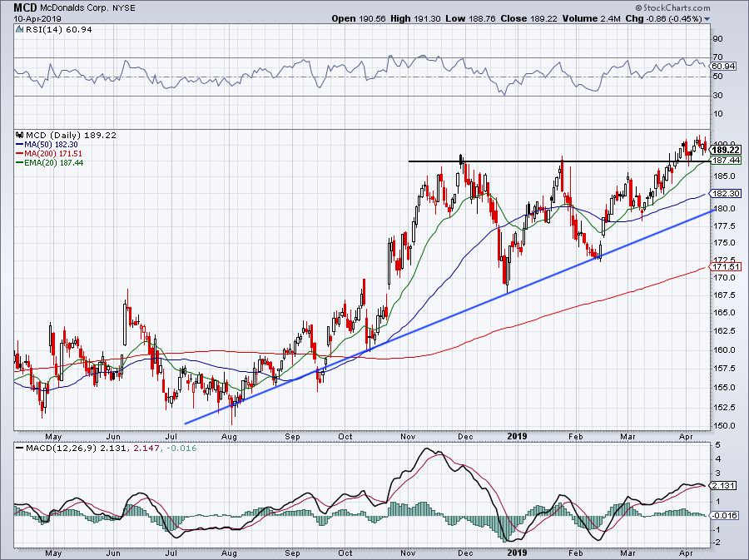Click the Open 190.56 value
749x560 pixels.
pos(359,18)
